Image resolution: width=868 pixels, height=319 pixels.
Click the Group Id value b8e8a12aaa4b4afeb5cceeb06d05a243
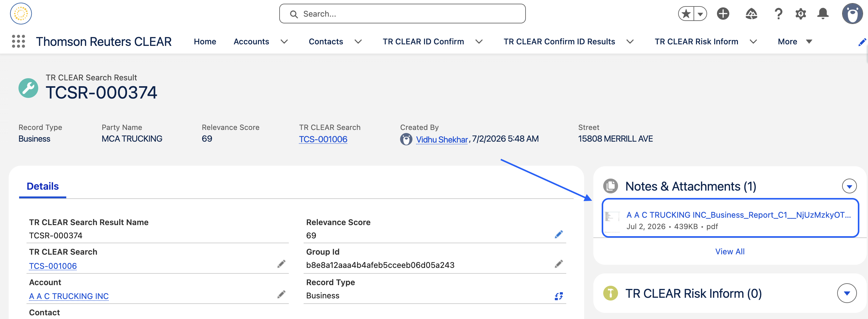[380, 265]
